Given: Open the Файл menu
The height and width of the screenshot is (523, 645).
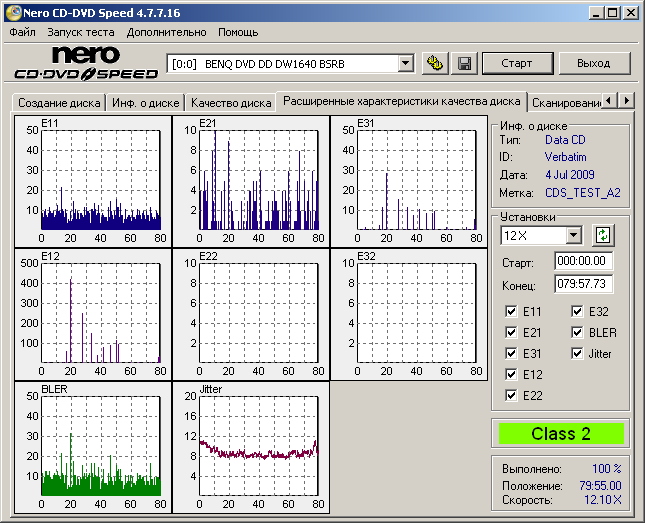Looking at the screenshot, I should tap(22, 32).
